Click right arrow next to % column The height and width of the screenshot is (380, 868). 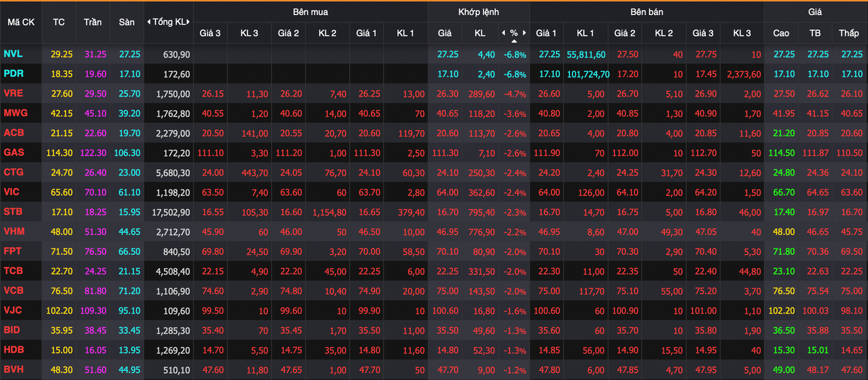point(525,33)
